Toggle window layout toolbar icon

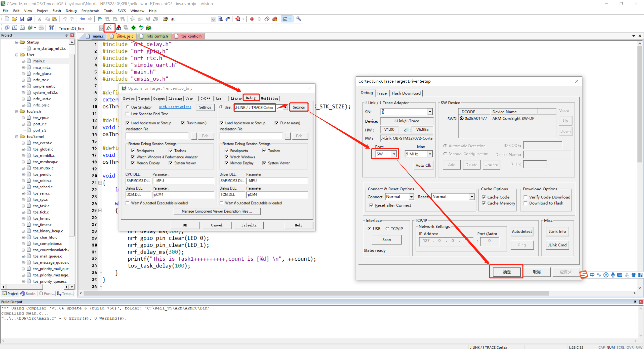point(285,19)
